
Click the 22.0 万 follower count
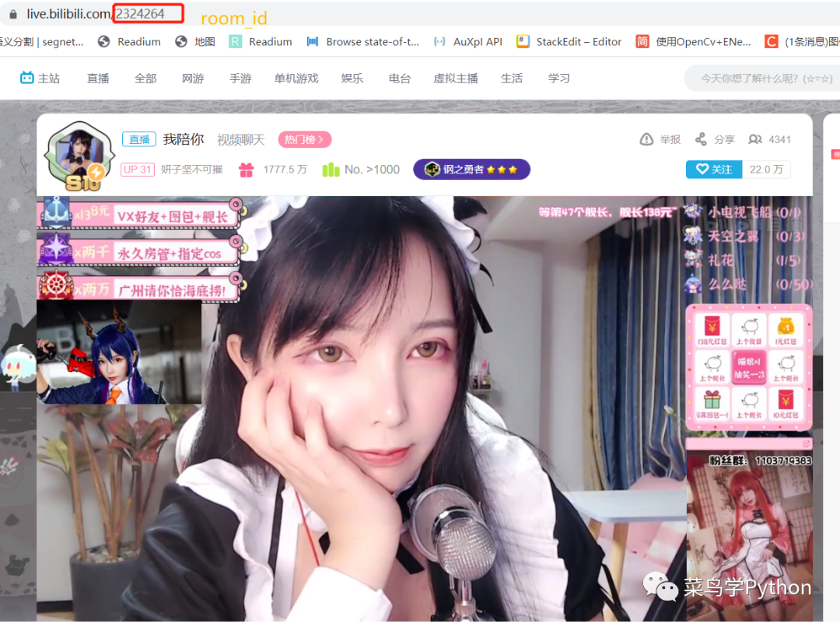tap(766, 170)
